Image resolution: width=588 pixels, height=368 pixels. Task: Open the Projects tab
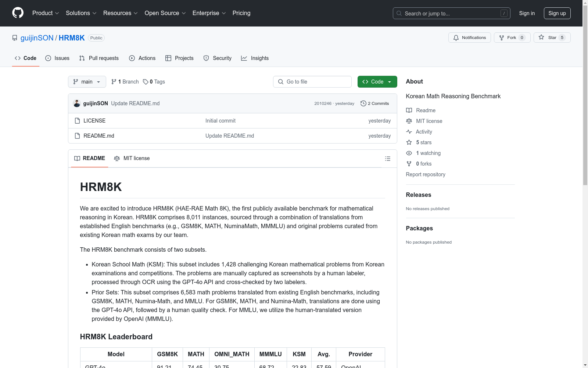point(179,58)
